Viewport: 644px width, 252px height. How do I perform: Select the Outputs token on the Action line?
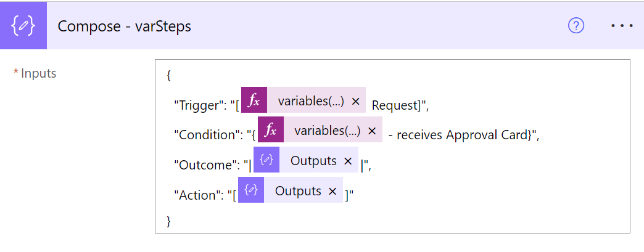(298, 191)
